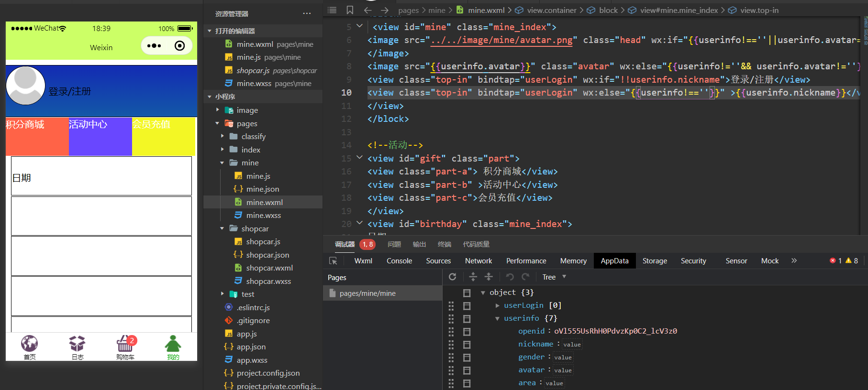Click the bookmark icon in editor toolbar

[350, 10]
